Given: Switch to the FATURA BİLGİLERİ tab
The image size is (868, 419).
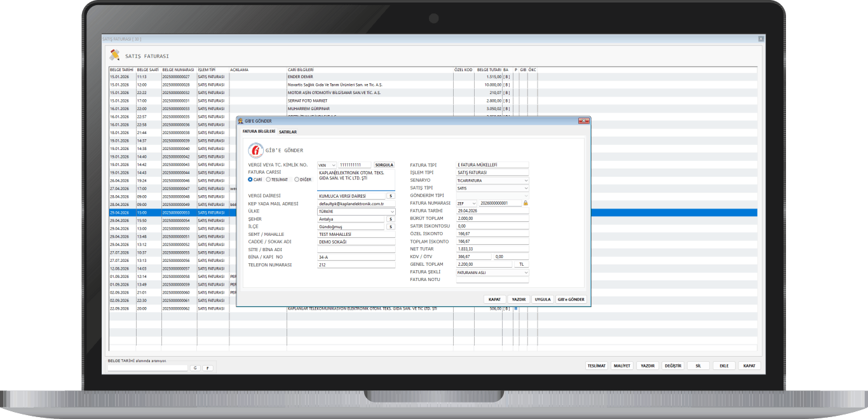Looking at the screenshot, I should pyautogui.click(x=259, y=132).
